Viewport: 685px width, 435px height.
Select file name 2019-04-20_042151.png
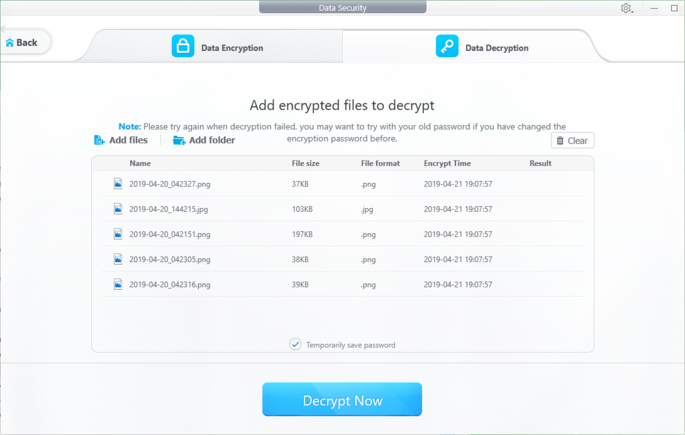(170, 235)
